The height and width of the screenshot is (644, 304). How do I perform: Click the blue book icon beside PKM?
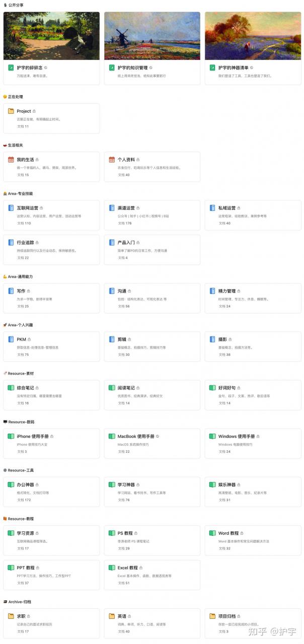tap(11, 340)
